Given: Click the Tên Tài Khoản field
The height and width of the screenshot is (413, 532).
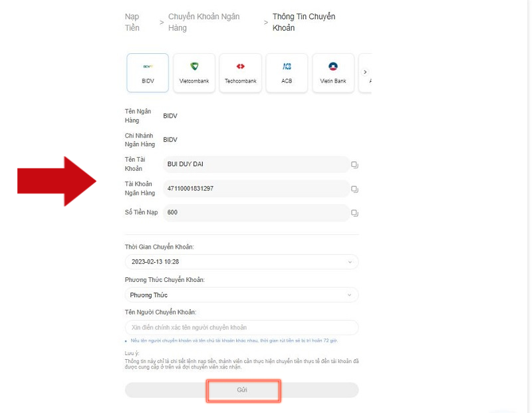Looking at the screenshot, I should [256, 164].
